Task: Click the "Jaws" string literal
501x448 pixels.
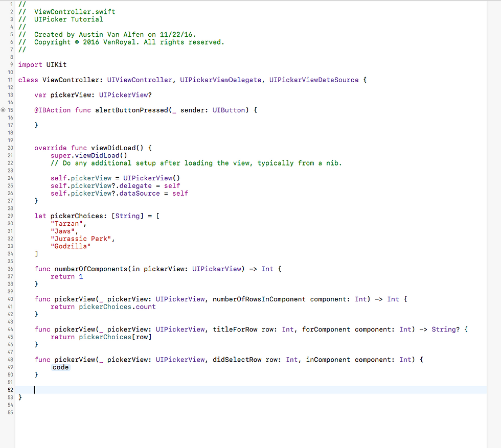Action: pos(62,231)
